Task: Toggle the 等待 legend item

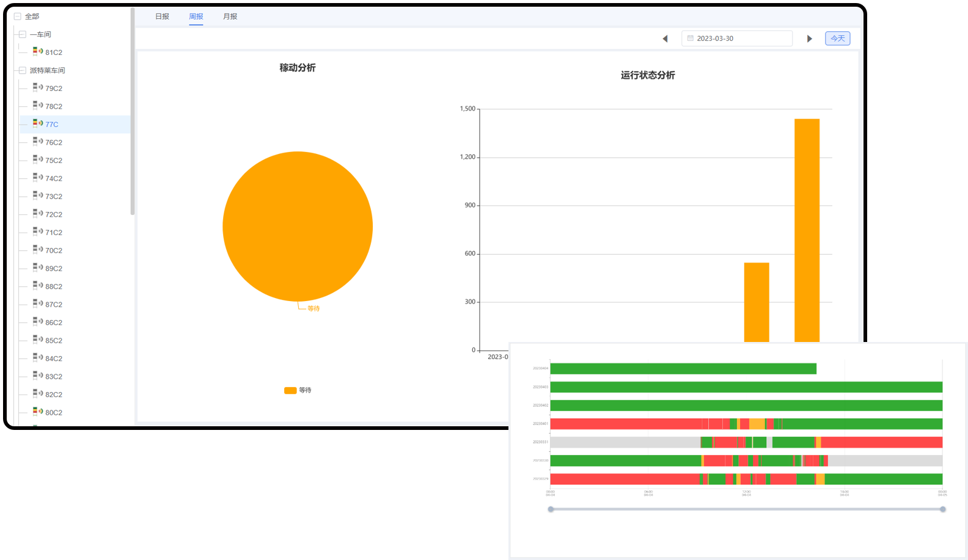Action: pos(298,390)
